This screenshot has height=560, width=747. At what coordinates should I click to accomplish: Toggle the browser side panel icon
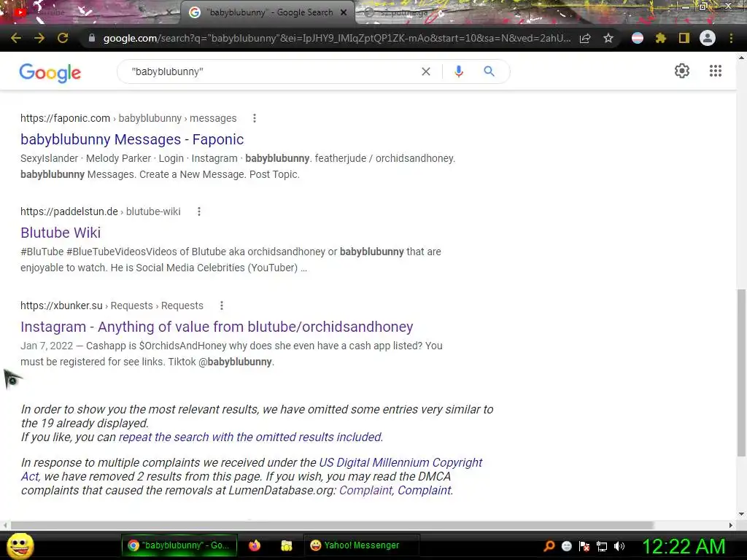point(684,38)
